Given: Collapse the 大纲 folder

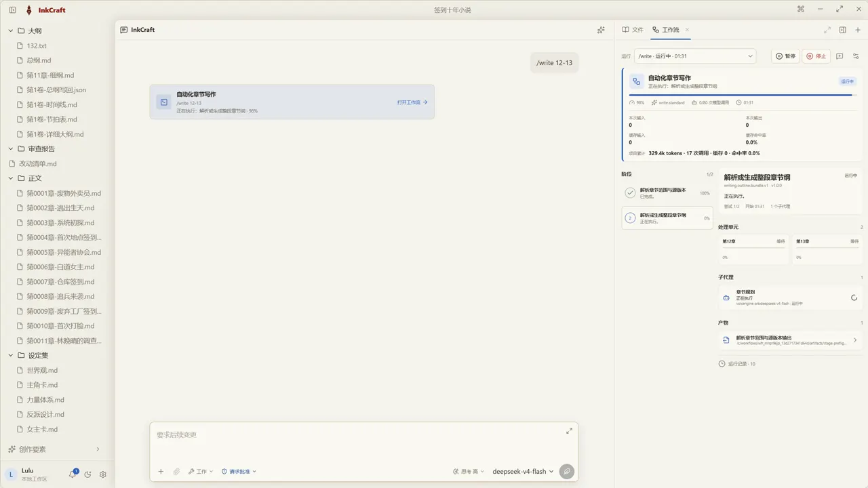Looking at the screenshot, I should (11, 30).
